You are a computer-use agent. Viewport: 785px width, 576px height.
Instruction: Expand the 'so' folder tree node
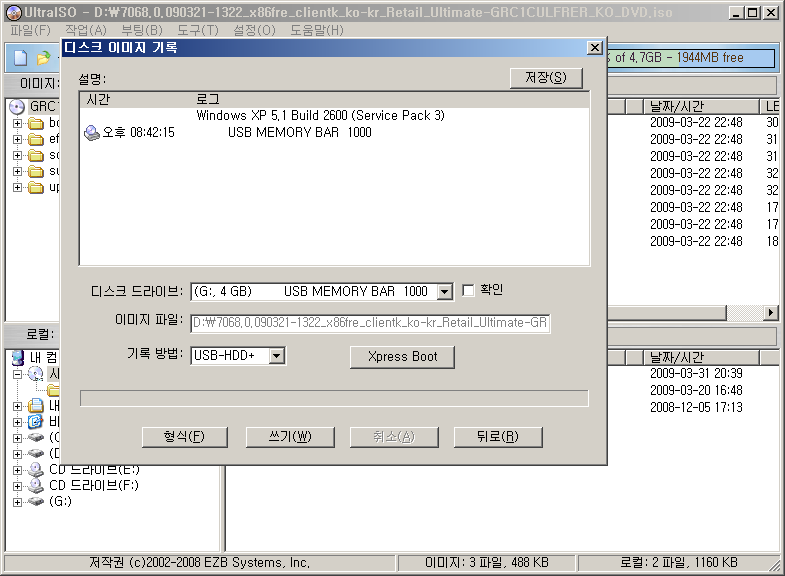pos(18,155)
